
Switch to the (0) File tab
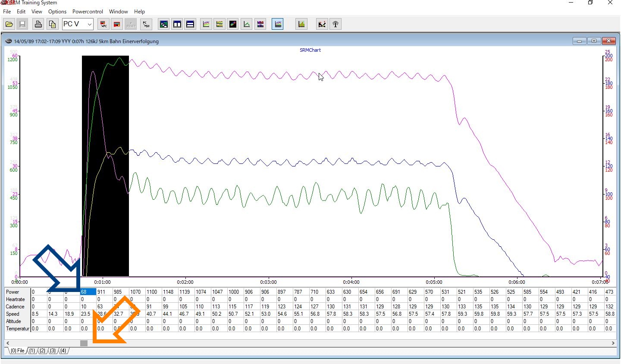[18, 351]
